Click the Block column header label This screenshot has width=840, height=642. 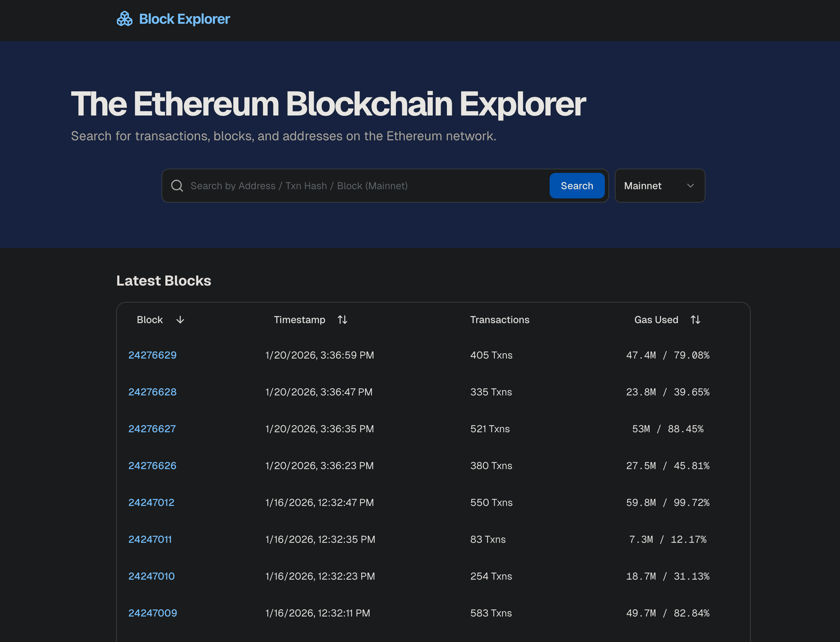tap(149, 320)
